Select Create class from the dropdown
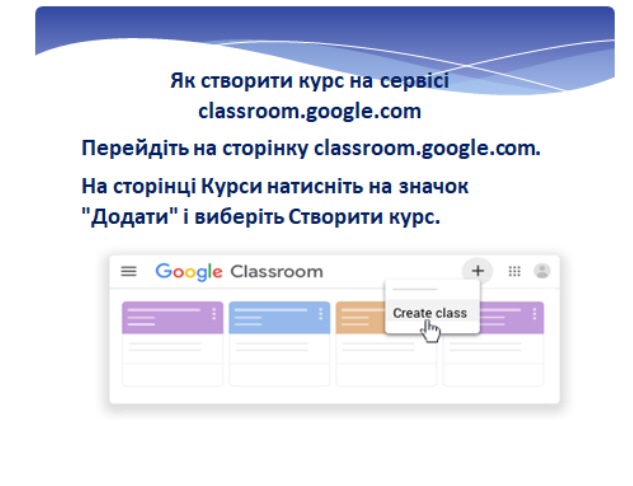The height and width of the screenshot is (486, 633). click(429, 313)
